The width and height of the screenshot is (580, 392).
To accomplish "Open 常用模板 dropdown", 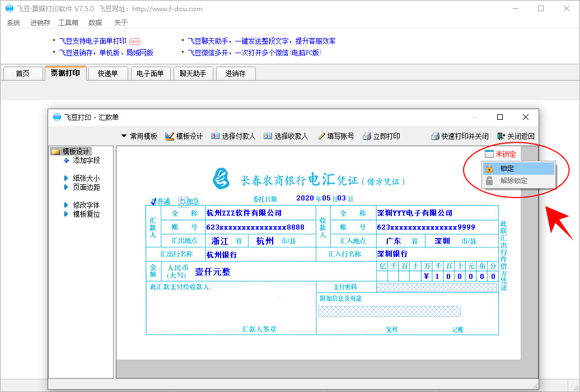I will 139,136.
